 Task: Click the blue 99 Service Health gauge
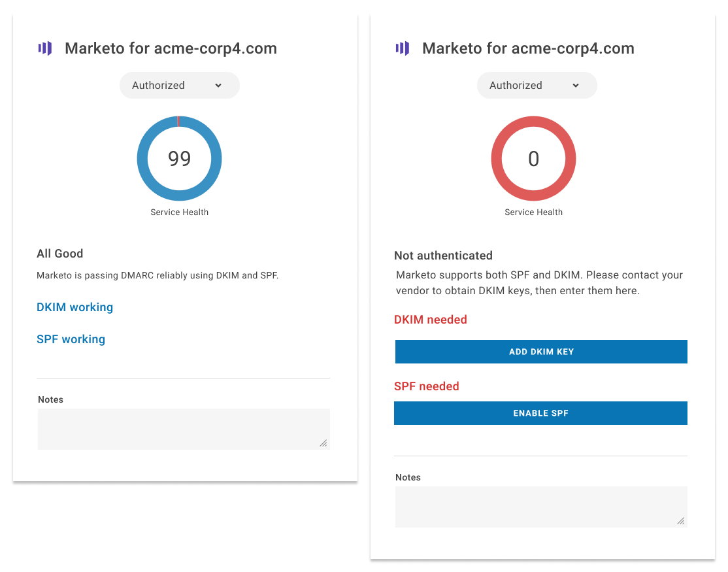pyautogui.click(x=179, y=158)
